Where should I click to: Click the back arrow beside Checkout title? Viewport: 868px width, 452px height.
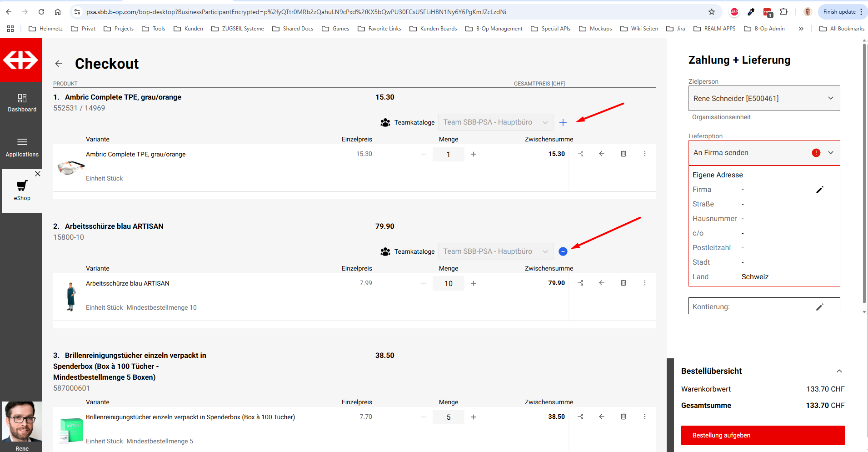(x=59, y=64)
